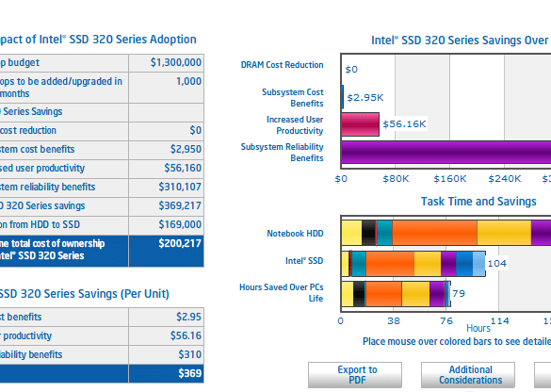Click the 104 label on Intel SSD bar
551x392 pixels.
pyautogui.click(x=497, y=263)
